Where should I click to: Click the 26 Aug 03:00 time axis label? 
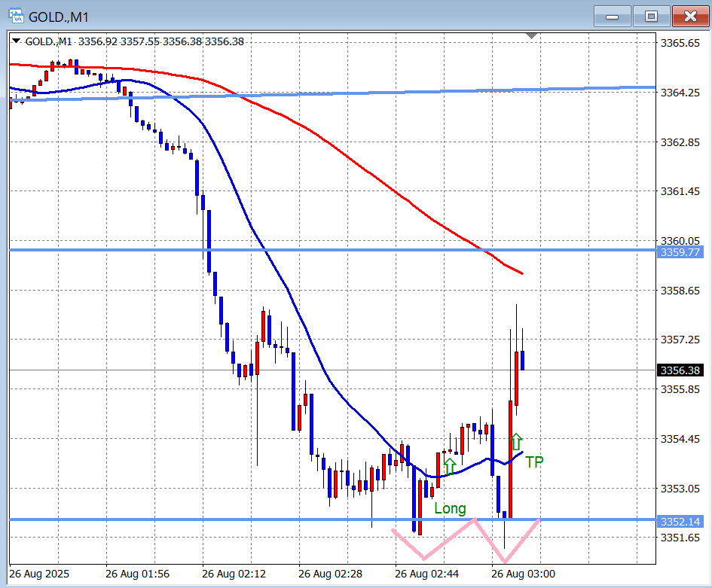pyautogui.click(x=520, y=574)
